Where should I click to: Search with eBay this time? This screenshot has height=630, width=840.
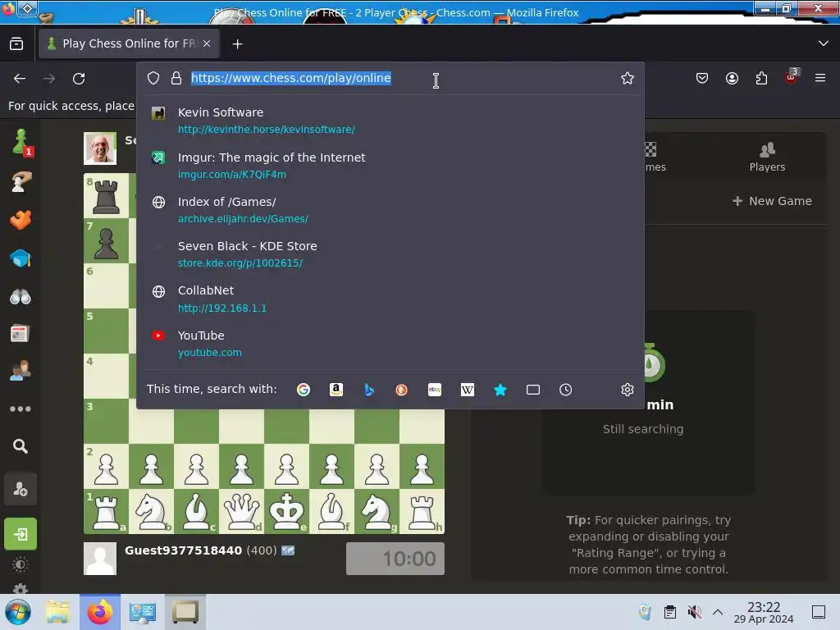coord(435,390)
